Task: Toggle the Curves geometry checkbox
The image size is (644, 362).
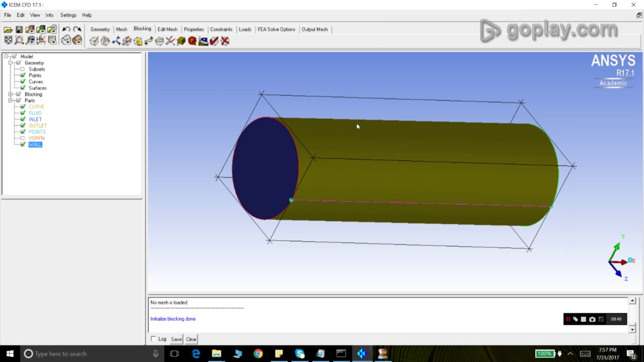Action: tap(23, 82)
